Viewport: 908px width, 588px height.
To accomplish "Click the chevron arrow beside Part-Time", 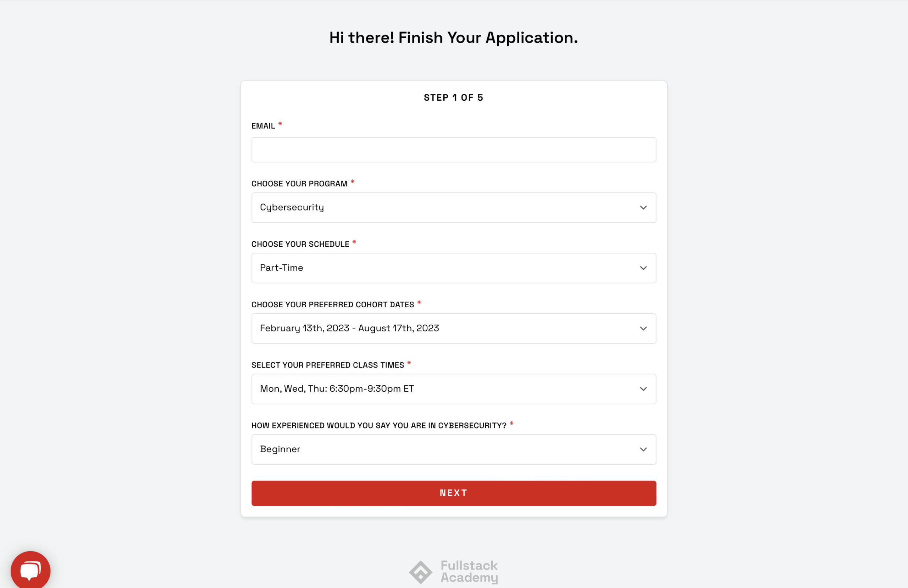I will point(643,268).
